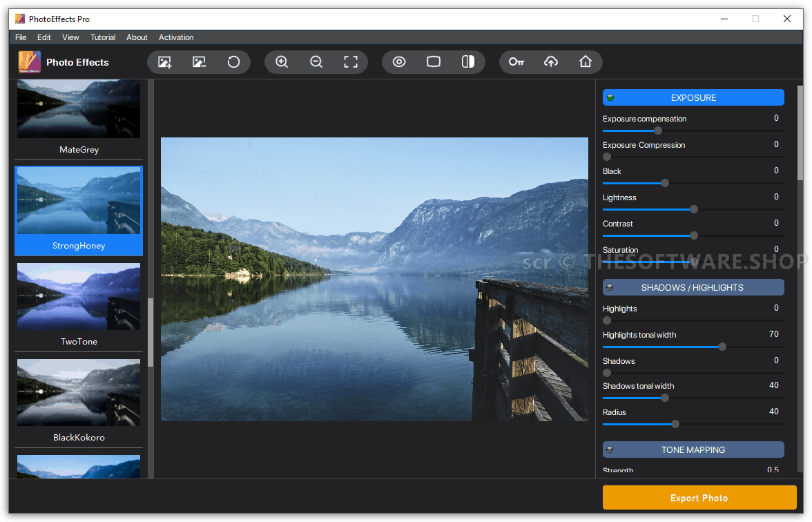Click the Export Photo button
Image resolution: width=812 pixels, height=522 pixels.
[699, 498]
